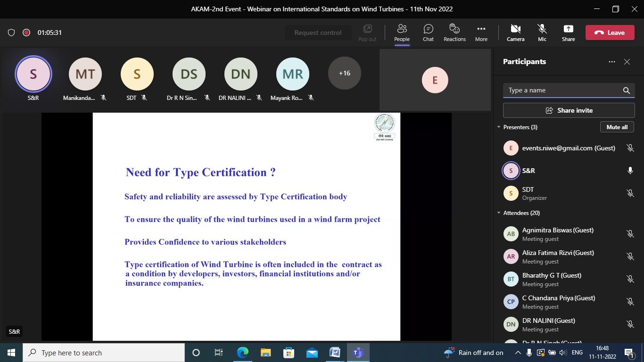Unmute the Mic in toolbar
The width and height of the screenshot is (644, 362).
[542, 33]
